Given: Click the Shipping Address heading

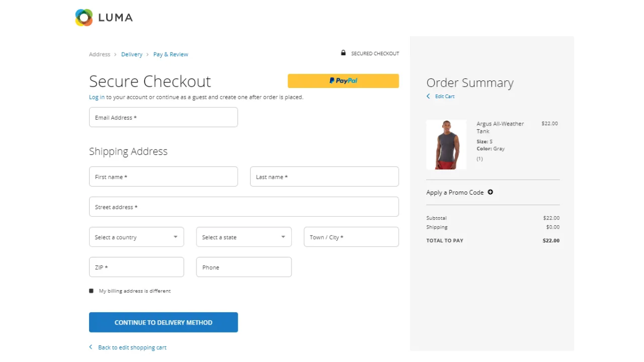Looking at the screenshot, I should [x=128, y=151].
